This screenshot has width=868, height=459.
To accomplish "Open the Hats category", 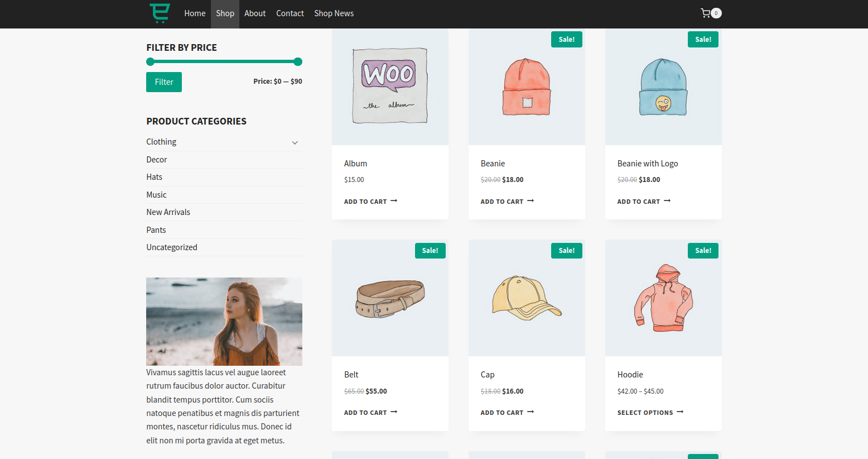I will (155, 177).
